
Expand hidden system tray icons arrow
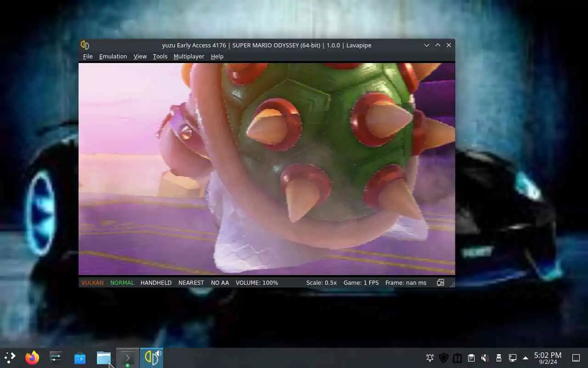[x=526, y=358]
